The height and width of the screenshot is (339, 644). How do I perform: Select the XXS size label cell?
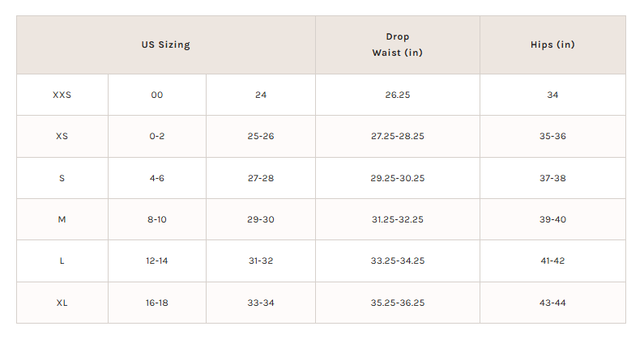(62, 95)
